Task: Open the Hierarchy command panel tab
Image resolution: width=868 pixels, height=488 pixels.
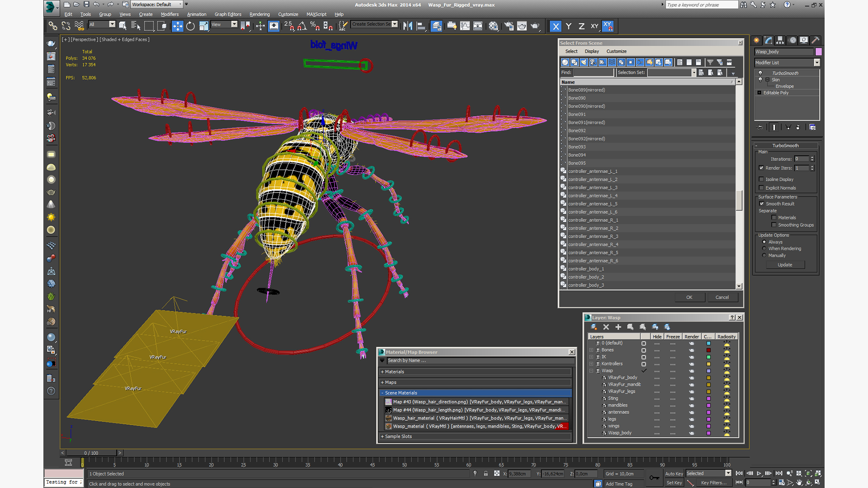Action: click(780, 40)
